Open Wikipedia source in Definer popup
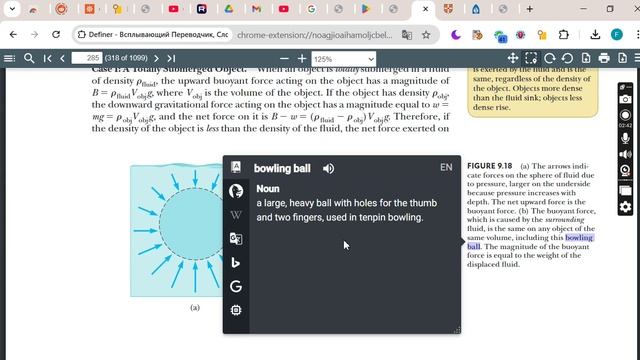Screen dimensions: 640x360 tap(236, 215)
